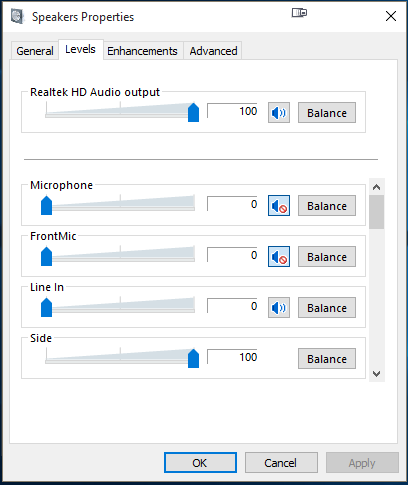
Task: Click the scroll down arrow in levels list
Action: [x=377, y=374]
